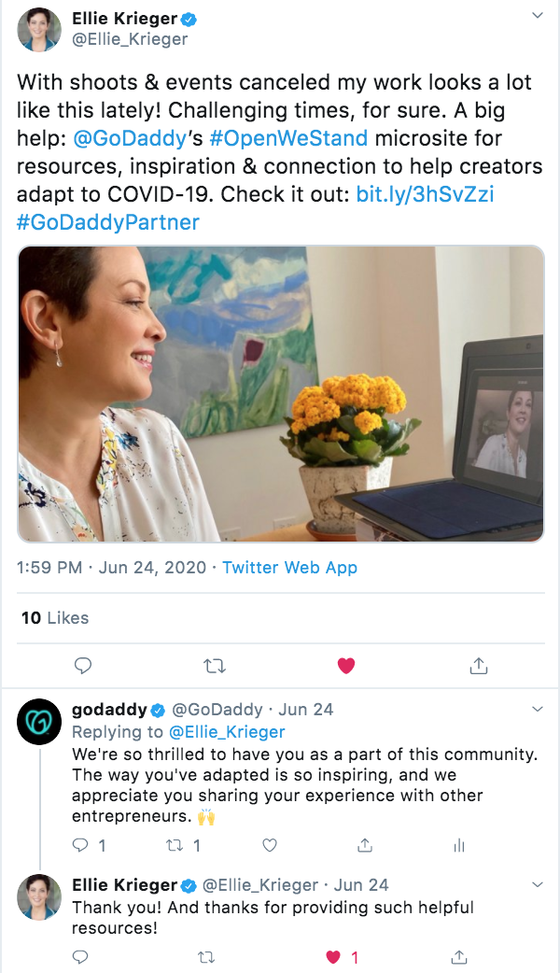View analytics for GoDaddy's reply
560x973 pixels.
(x=458, y=845)
